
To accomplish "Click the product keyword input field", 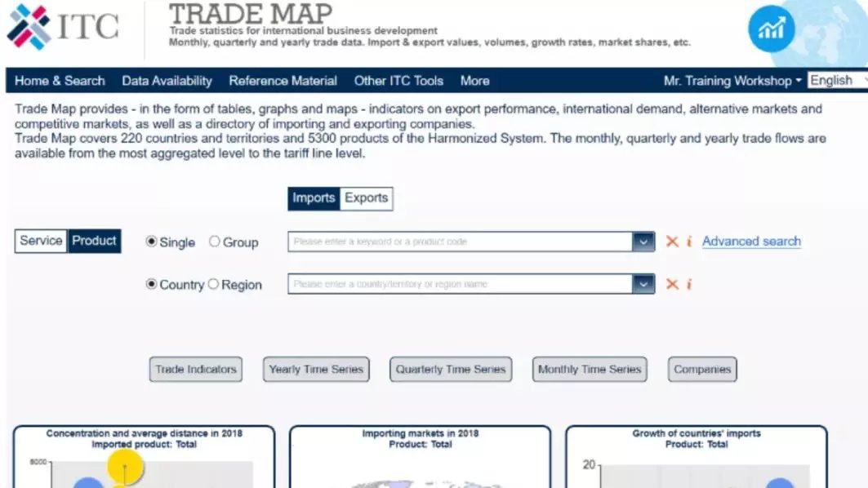I will click(x=461, y=242).
